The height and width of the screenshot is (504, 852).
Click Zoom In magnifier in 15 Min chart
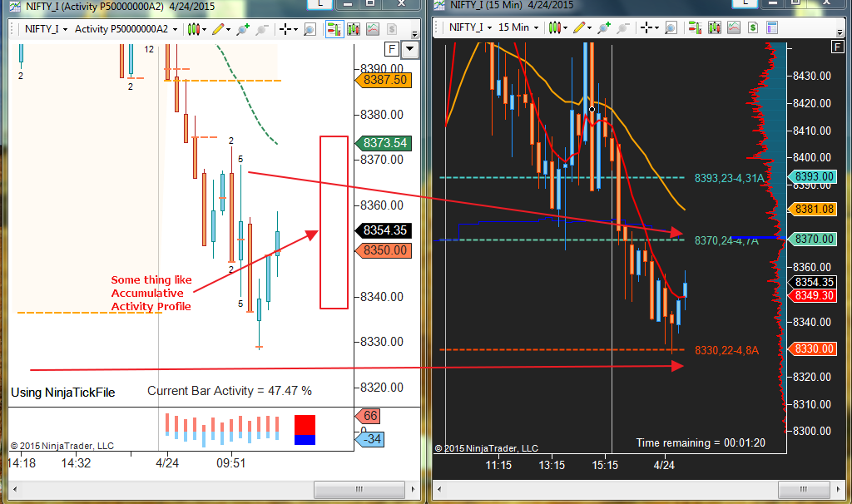coord(604,27)
